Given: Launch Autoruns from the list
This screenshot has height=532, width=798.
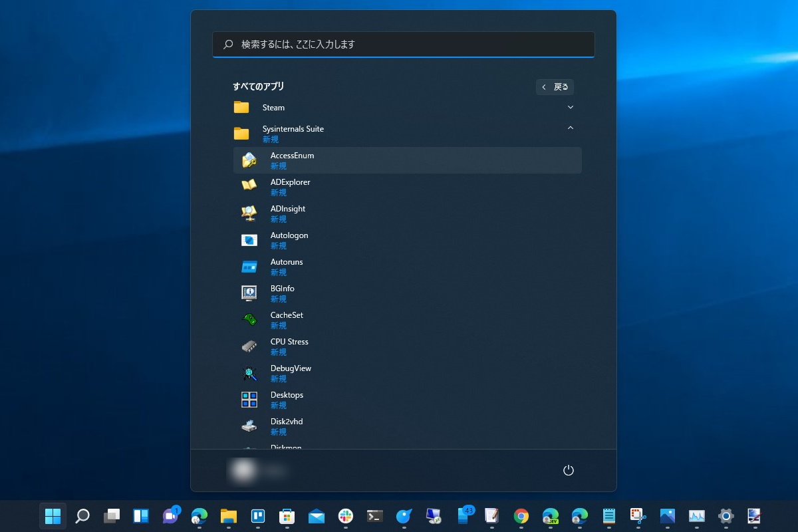Looking at the screenshot, I should tap(407, 267).
